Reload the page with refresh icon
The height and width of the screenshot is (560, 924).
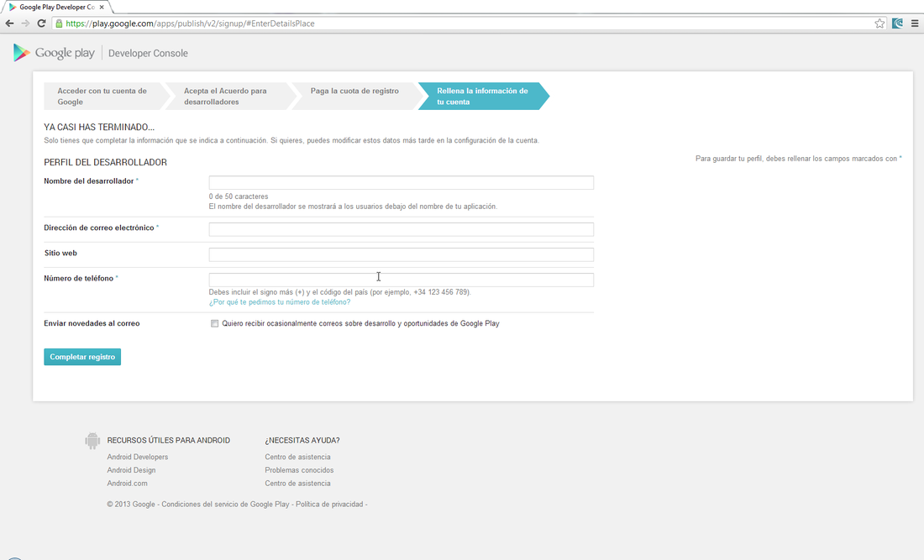coord(41,24)
